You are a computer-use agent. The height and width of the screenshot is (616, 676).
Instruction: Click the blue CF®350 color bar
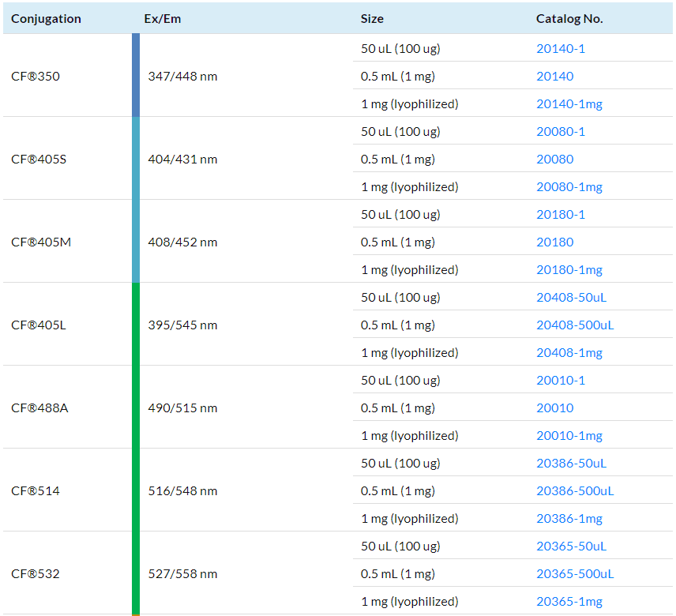tap(136, 76)
